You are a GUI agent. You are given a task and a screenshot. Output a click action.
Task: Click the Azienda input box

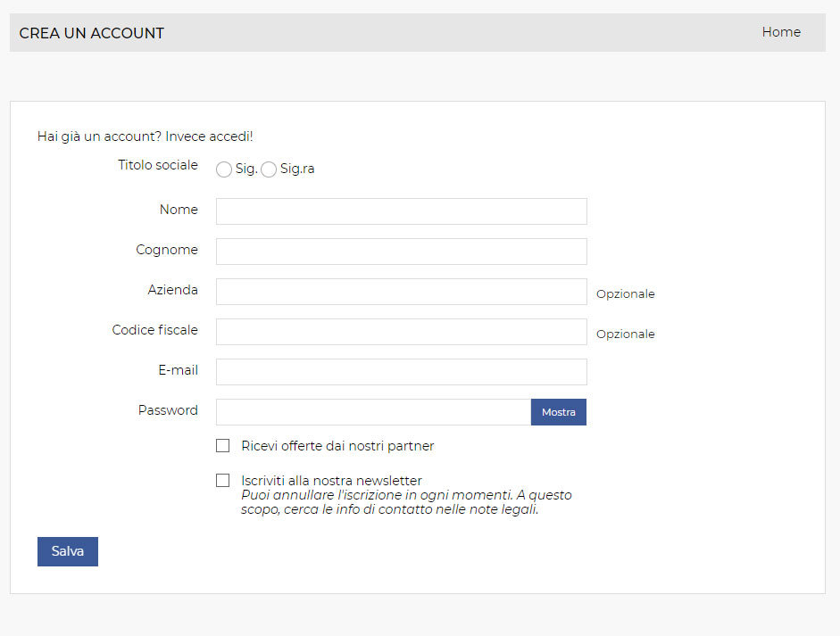(401, 292)
